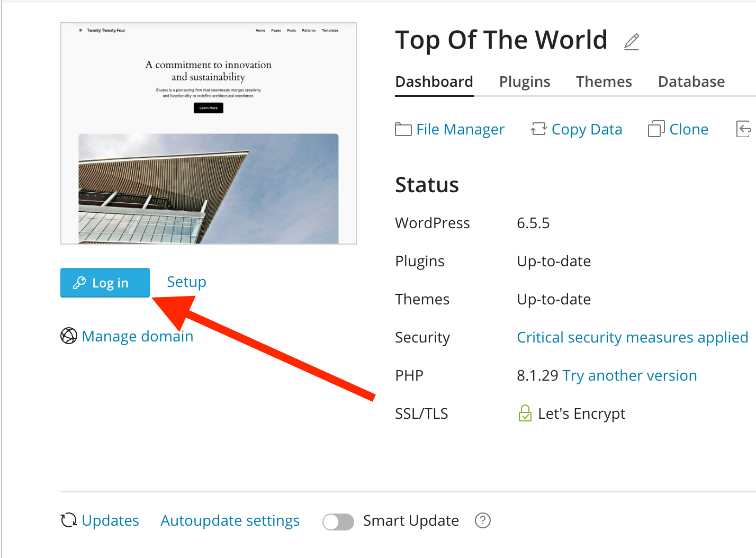The height and width of the screenshot is (558, 756).
Task: Click the File Manager folder icon
Action: click(x=403, y=129)
